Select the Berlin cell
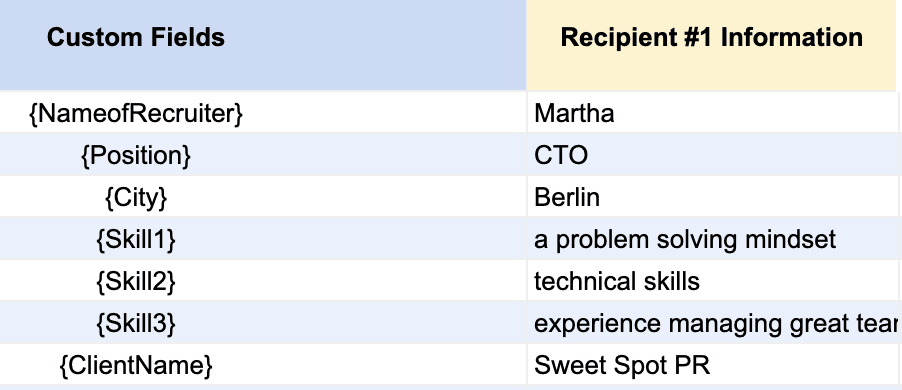The width and height of the screenshot is (902, 390). (x=714, y=197)
